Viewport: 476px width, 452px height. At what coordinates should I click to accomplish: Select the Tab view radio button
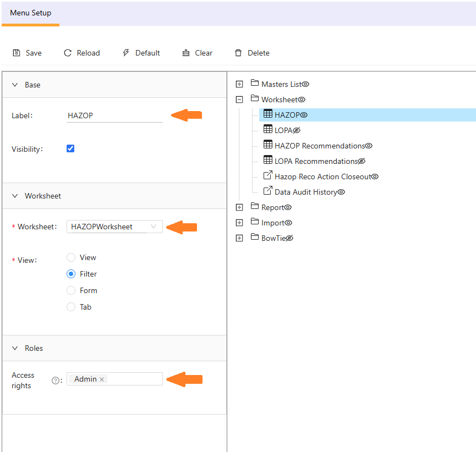pyautogui.click(x=71, y=307)
